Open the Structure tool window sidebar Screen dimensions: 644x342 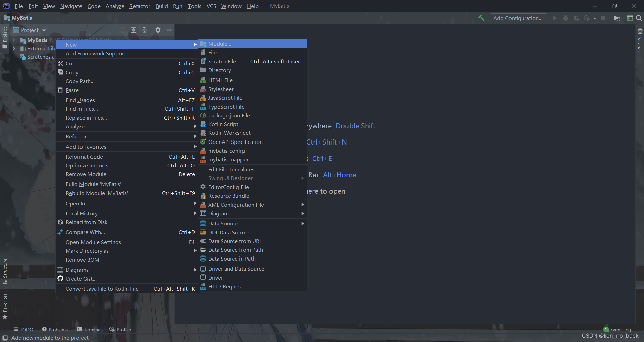(x=5, y=271)
